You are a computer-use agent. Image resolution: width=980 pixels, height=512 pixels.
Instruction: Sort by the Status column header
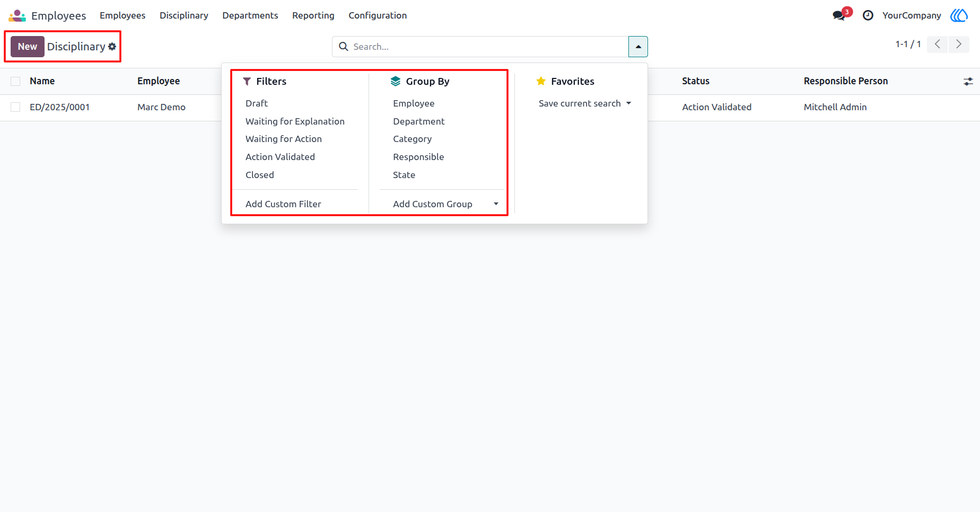pyautogui.click(x=696, y=81)
